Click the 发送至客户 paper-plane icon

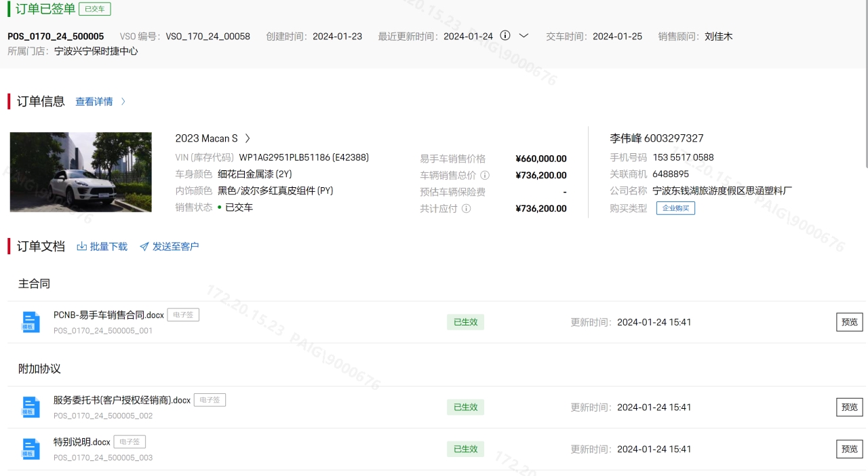click(144, 247)
